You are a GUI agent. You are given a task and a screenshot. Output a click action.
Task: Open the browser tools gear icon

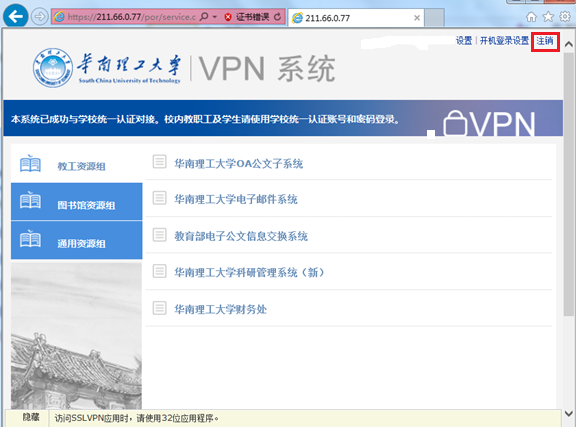tap(565, 17)
